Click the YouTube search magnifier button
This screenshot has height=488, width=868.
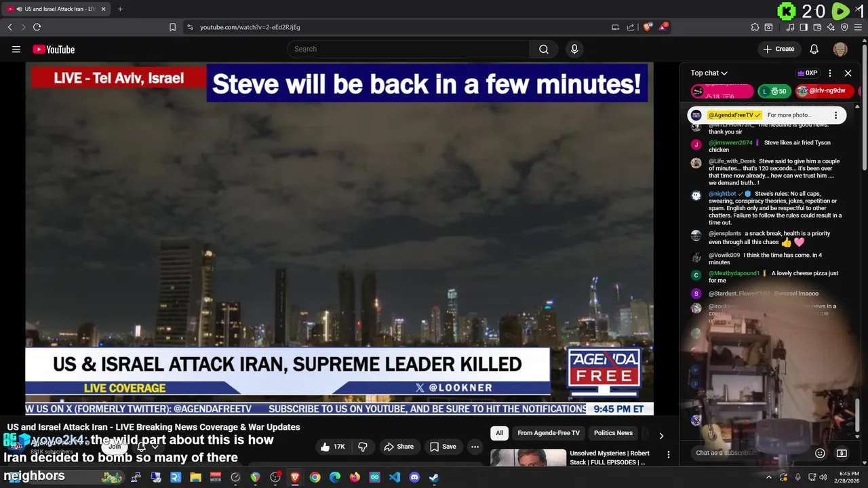point(544,49)
